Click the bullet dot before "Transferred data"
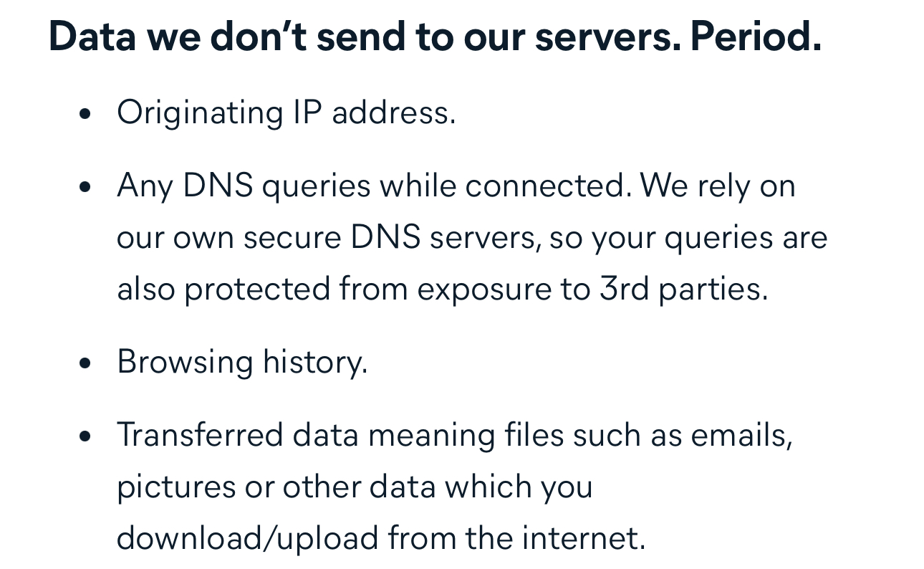Viewport: 924px width, 569px height. [86, 436]
